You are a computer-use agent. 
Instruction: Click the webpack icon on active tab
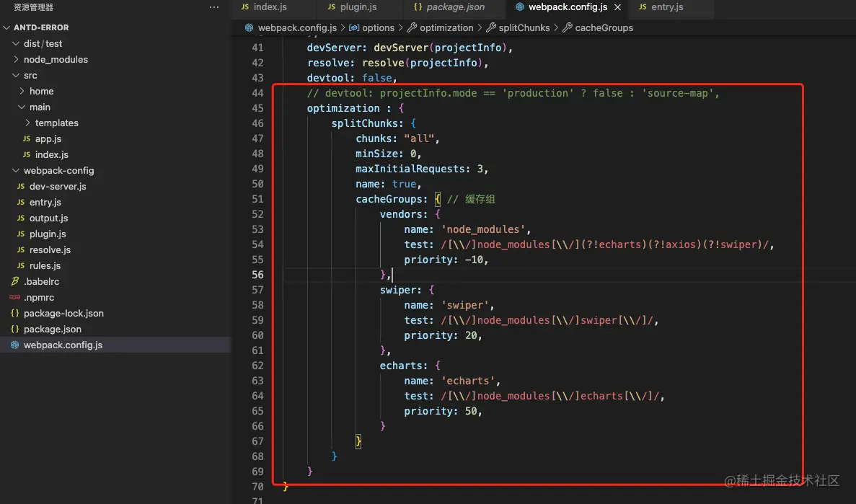[520, 7]
